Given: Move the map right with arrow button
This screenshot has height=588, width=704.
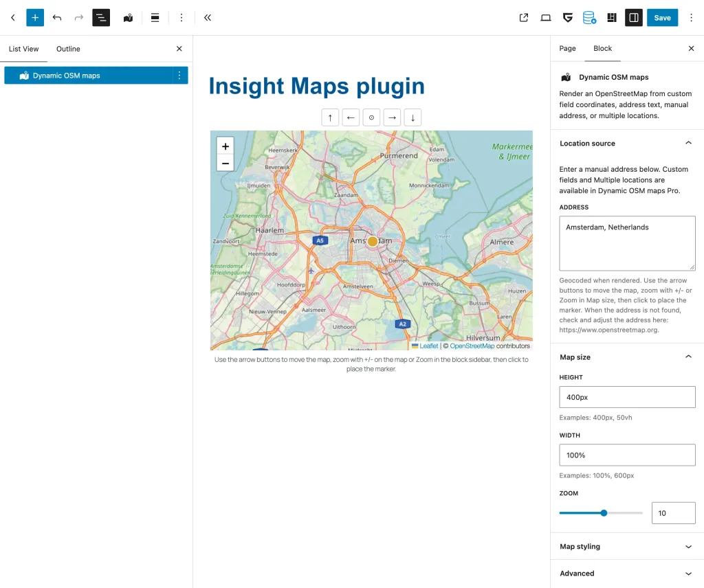Looking at the screenshot, I should [x=392, y=117].
